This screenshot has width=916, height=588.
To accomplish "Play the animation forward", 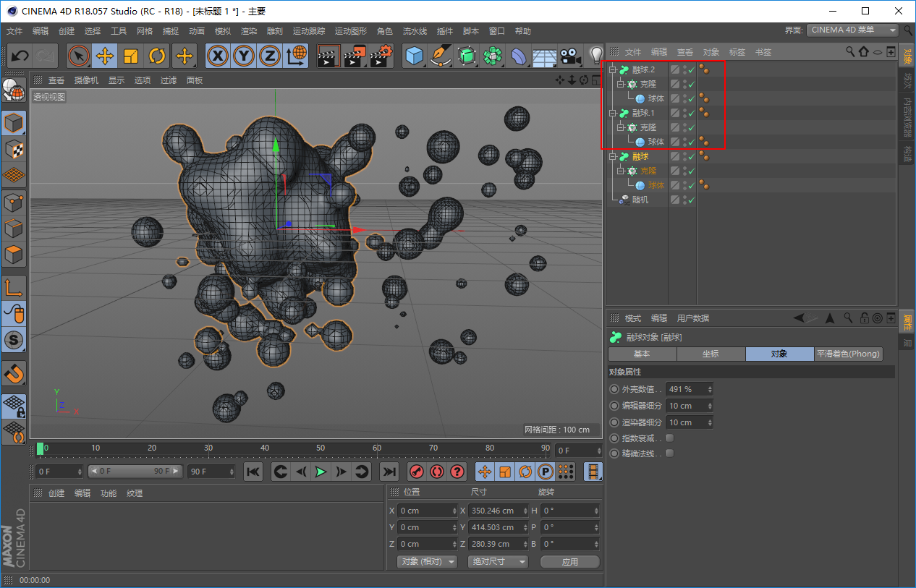I will click(x=321, y=472).
